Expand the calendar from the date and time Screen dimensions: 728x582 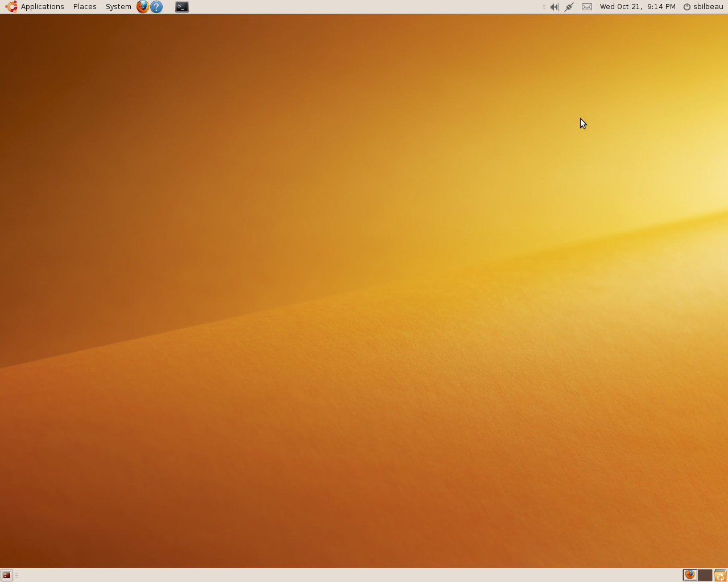638,7
